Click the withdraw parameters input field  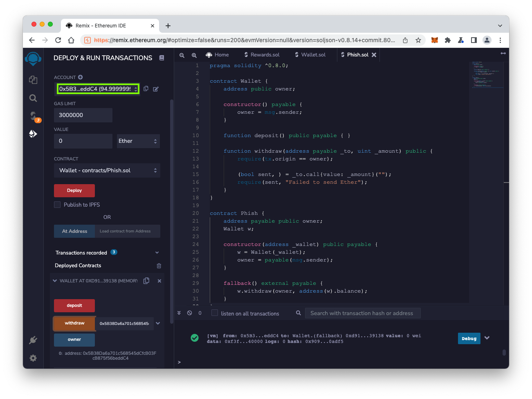click(x=124, y=323)
